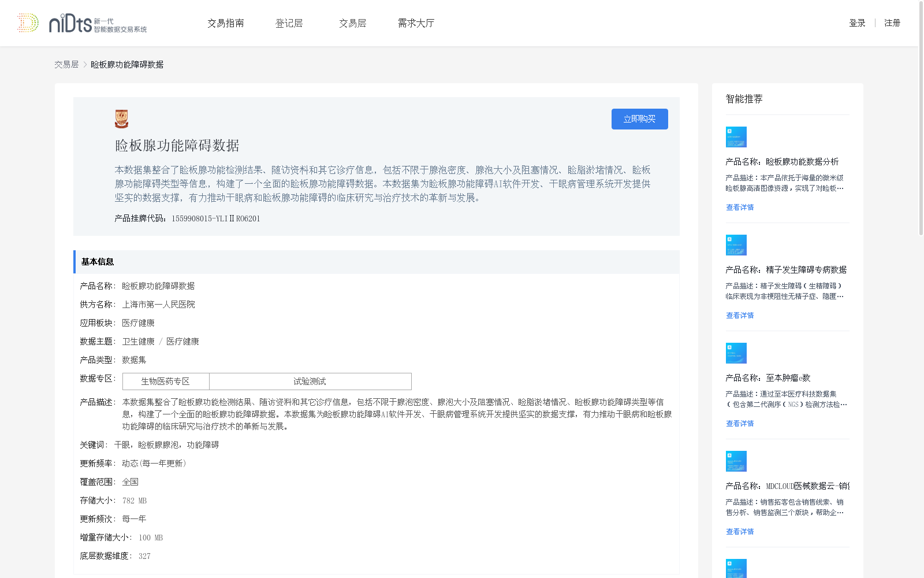The height and width of the screenshot is (578, 924).
Task: Click listing code 1559908015-YLI II R06201
Action: click(215, 218)
